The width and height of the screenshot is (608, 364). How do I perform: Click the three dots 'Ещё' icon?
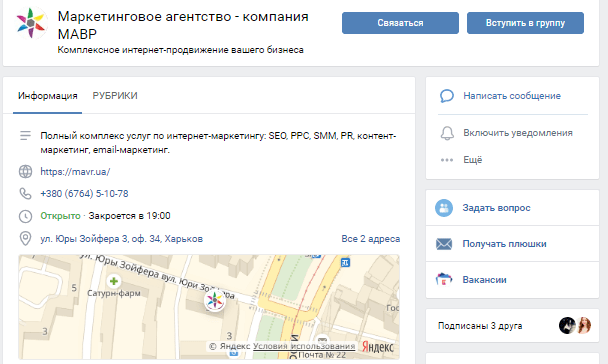(x=447, y=160)
